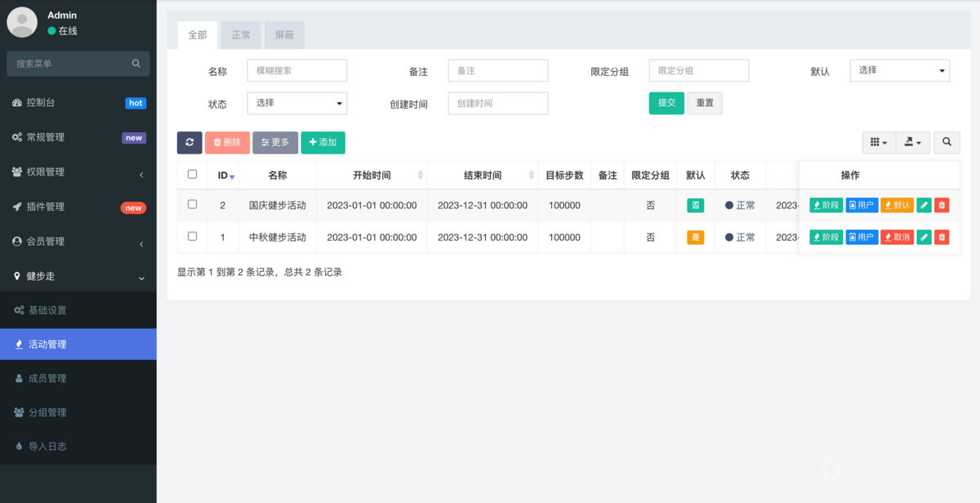Check the select-all checkbox in the table header
Image resolution: width=980 pixels, height=503 pixels.
pyautogui.click(x=193, y=174)
